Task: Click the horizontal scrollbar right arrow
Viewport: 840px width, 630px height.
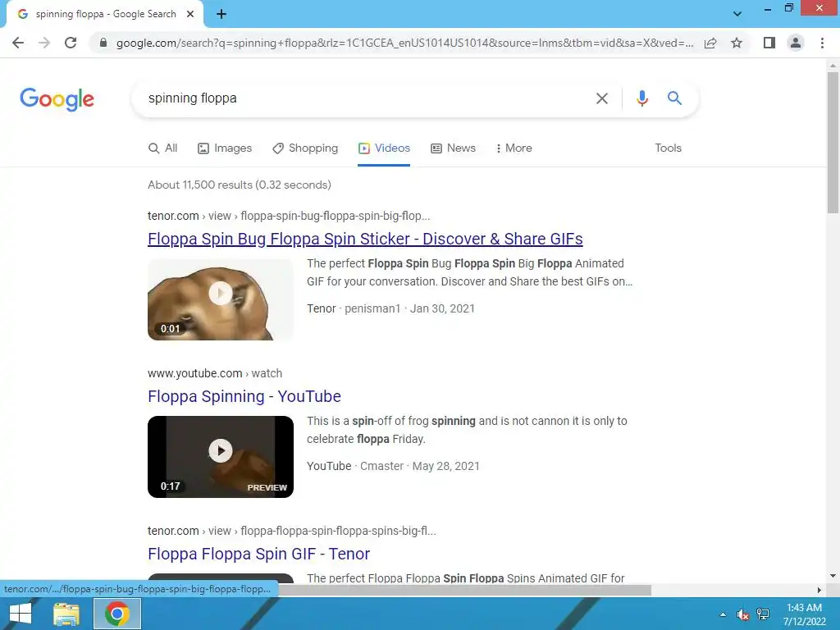Action: pos(819,590)
